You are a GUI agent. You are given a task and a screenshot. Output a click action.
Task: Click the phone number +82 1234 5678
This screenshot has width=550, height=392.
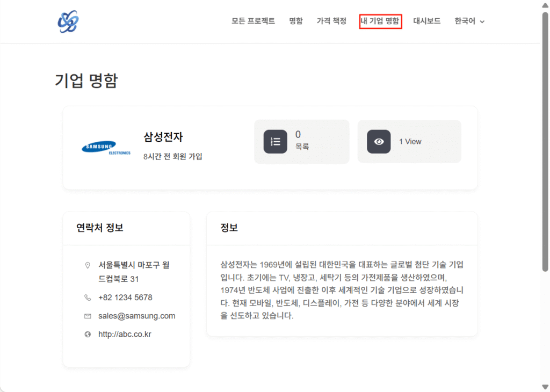(125, 297)
